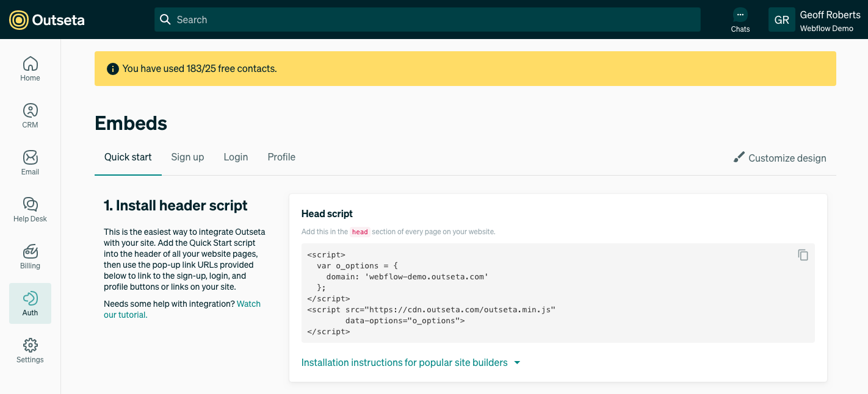
Task: Click the info icon in the yellow banner
Action: (112, 69)
